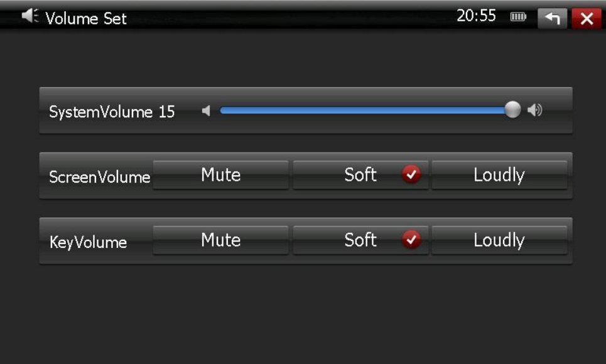Close the Volume Set screen
The height and width of the screenshot is (364, 606).
coord(587,19)
